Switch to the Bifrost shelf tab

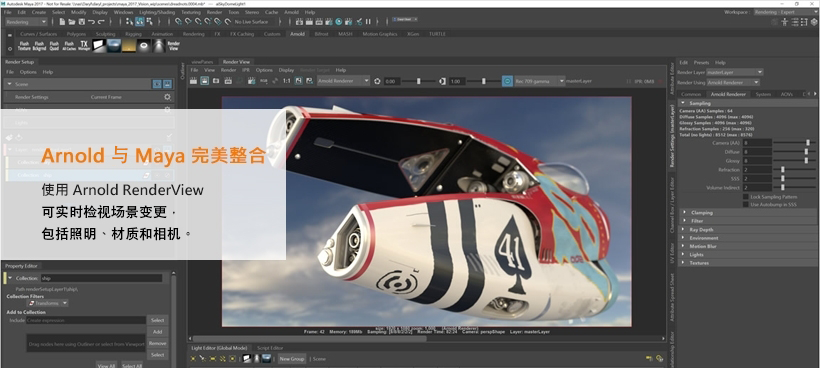322,34
